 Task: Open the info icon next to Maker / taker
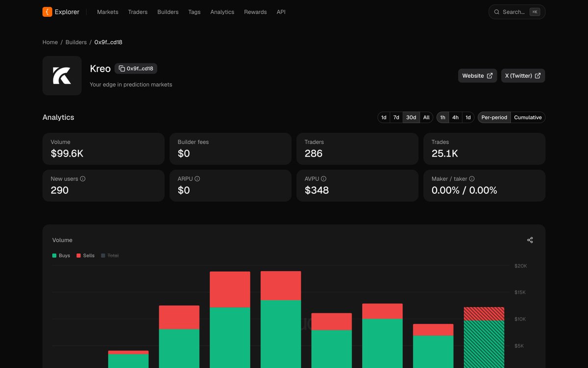coord(471,179)
